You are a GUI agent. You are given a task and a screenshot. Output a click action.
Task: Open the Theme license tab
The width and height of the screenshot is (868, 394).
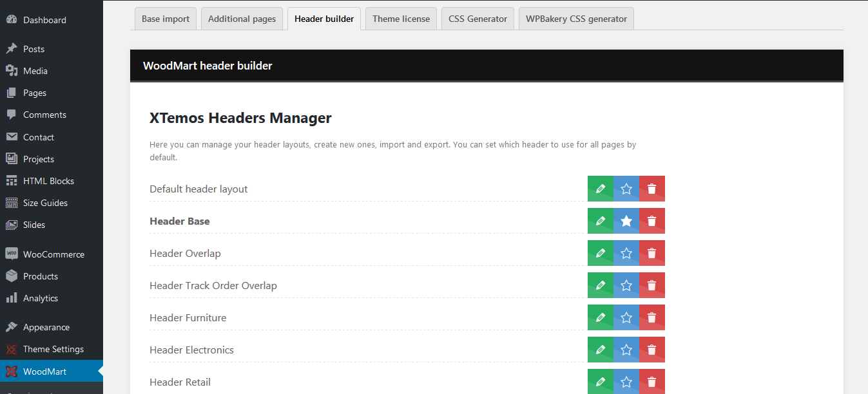401,19
